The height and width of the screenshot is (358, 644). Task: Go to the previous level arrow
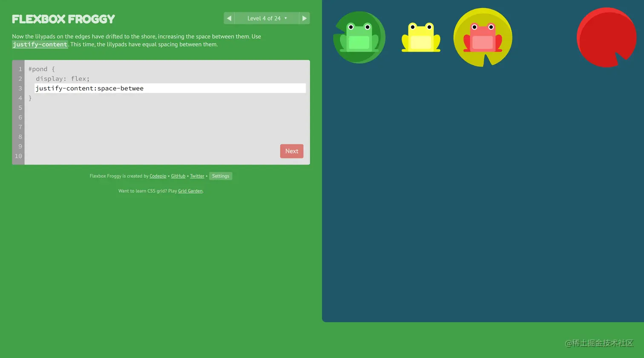click(229, 18)
